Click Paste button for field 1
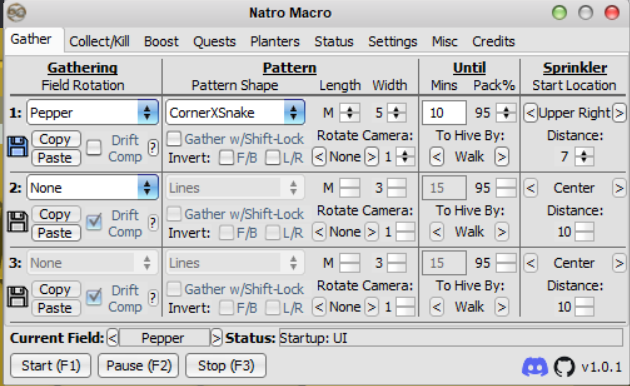 click(x=56, y=157)
